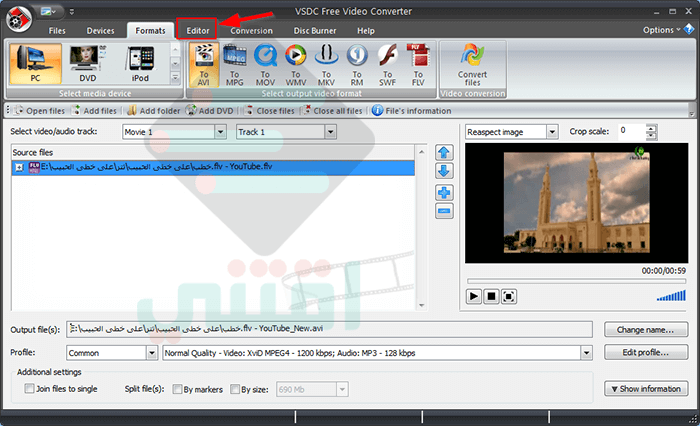Open the quick access toolbar dropdown
Viewport: 700px width, 426px height.
click(x=71, y=12)
